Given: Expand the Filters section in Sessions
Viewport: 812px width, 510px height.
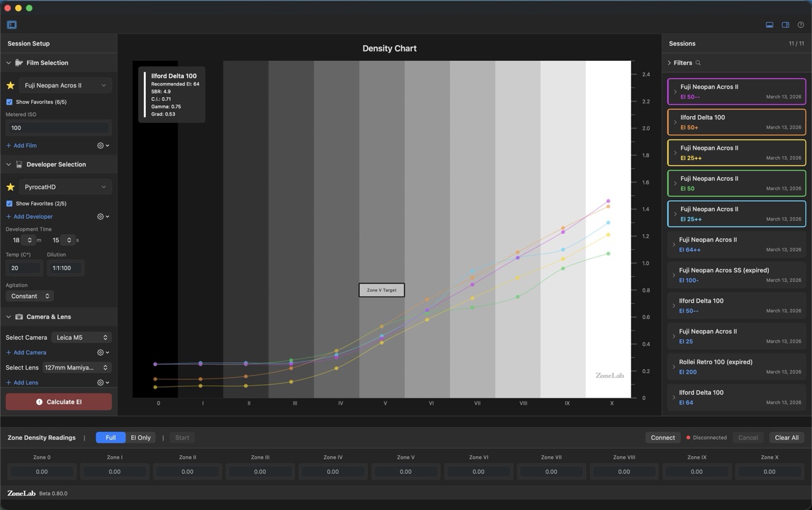Looking at the screenshot, I should 669,63.
